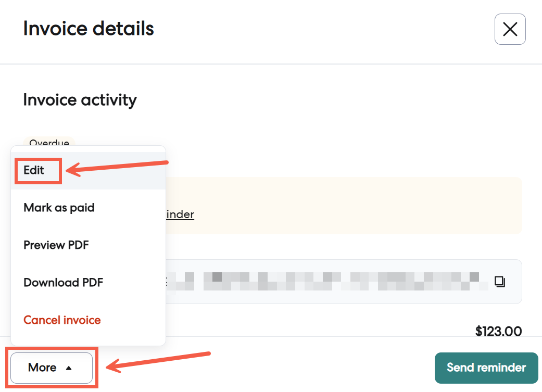Copy the invoice link with the copy icon
The height and width of the screenshot is (392, 542).
pyautogui.click(x=499, y=282)
